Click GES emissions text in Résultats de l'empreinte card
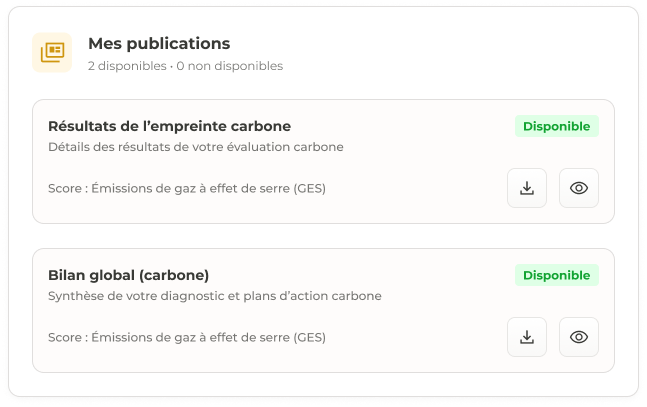 (x=208, y=188)
